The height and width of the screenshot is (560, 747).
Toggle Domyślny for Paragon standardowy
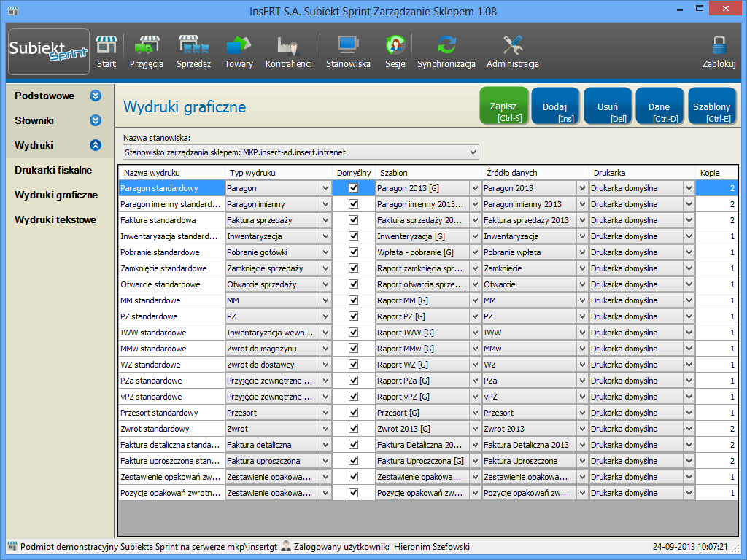click(x=354, y=188)
